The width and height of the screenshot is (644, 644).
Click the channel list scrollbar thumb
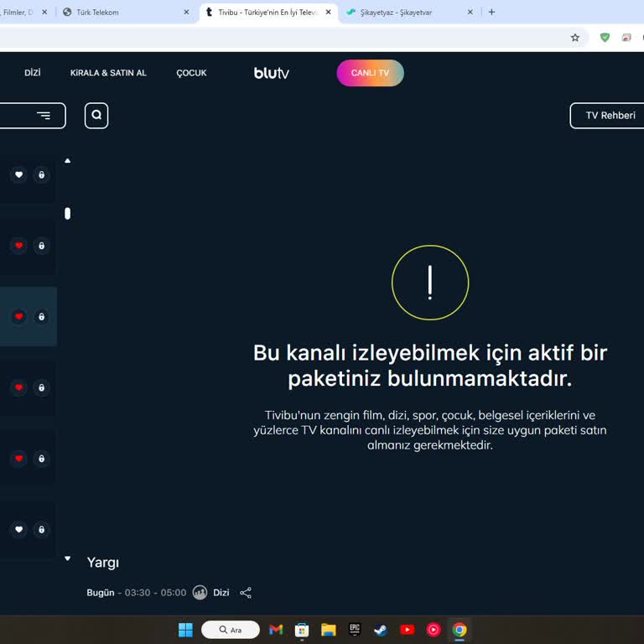click(x=68, y=214)
